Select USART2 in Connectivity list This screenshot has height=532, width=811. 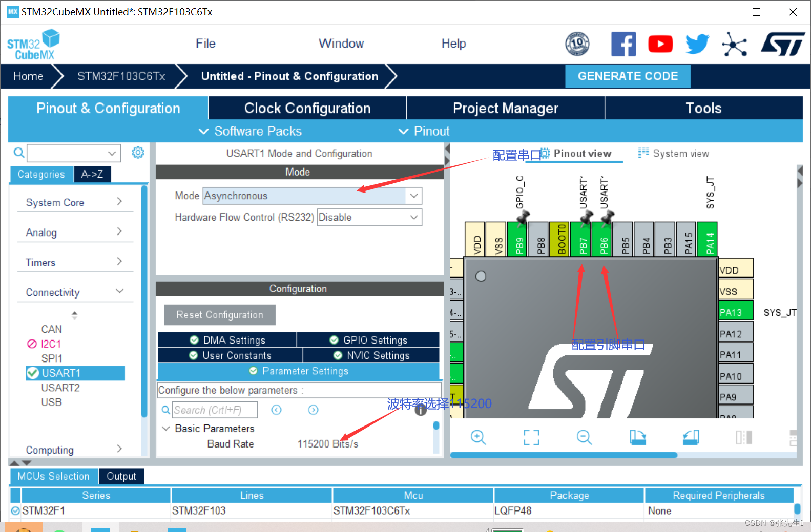(x=60, y=388)
